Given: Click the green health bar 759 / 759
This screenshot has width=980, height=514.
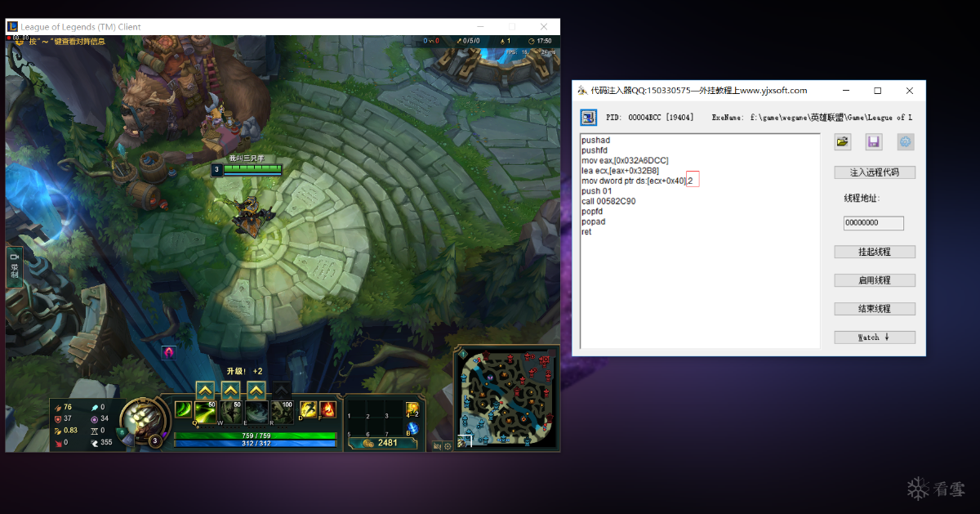Looking at the screenshot, I should (x=255, y=436).
